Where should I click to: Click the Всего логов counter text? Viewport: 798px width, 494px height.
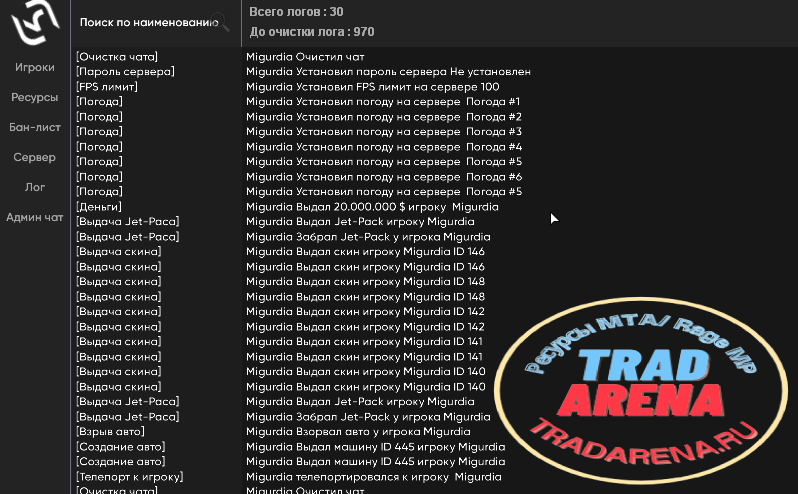coord(296,12)
